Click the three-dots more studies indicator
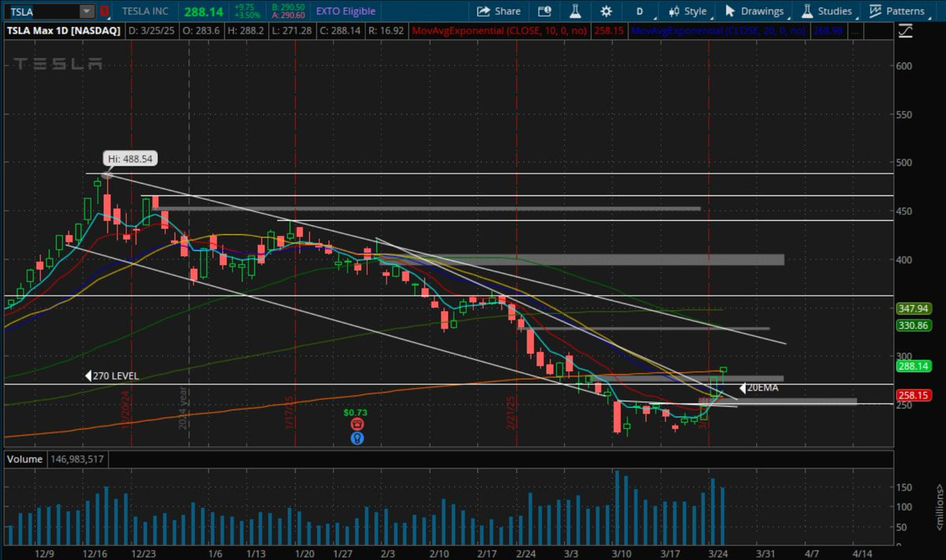 [x=855, y=31]
